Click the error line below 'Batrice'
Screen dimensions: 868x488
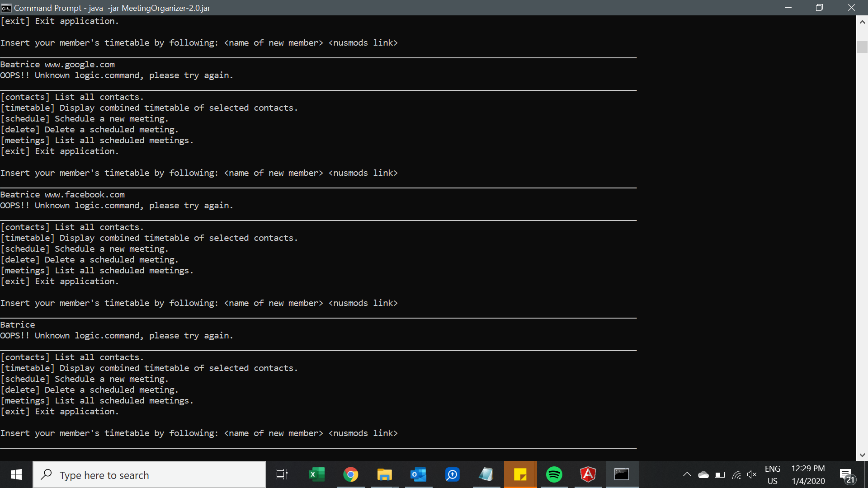click(117, 336)
